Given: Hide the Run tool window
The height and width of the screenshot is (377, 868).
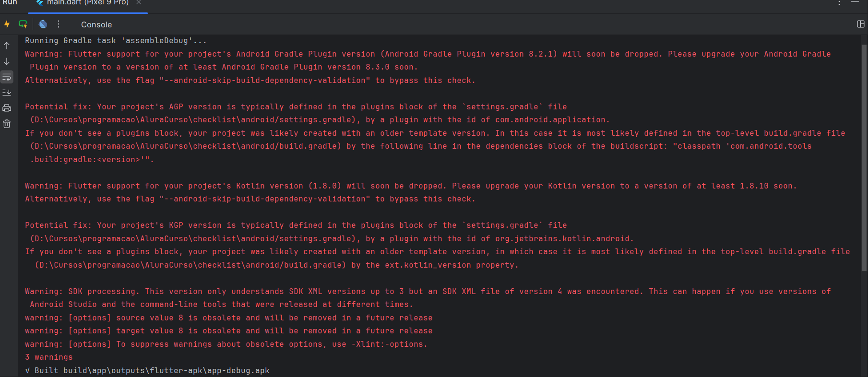Looking at the screenshot, I should 855,2.
